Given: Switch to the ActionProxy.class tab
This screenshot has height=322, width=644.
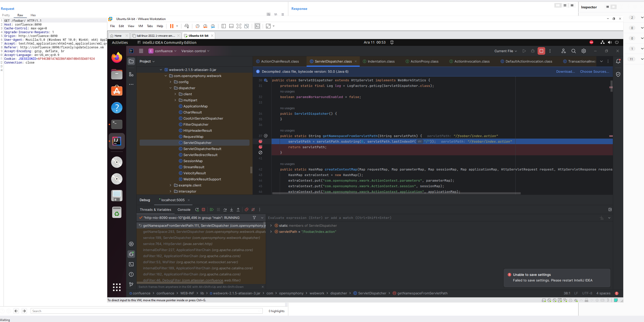Looking at the screenshot, I should point(422,61).
